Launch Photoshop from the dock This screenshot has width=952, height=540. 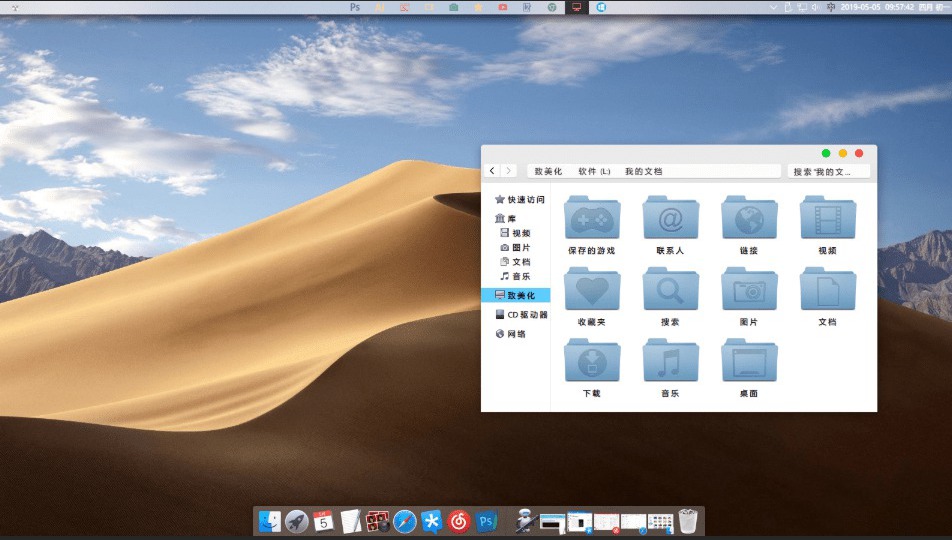click(x=487, y=521)
